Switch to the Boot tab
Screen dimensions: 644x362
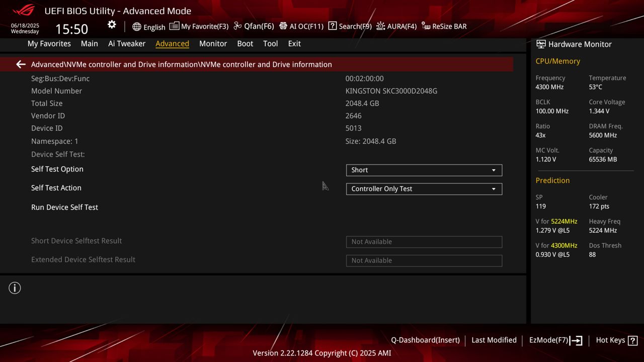point(245,44)
